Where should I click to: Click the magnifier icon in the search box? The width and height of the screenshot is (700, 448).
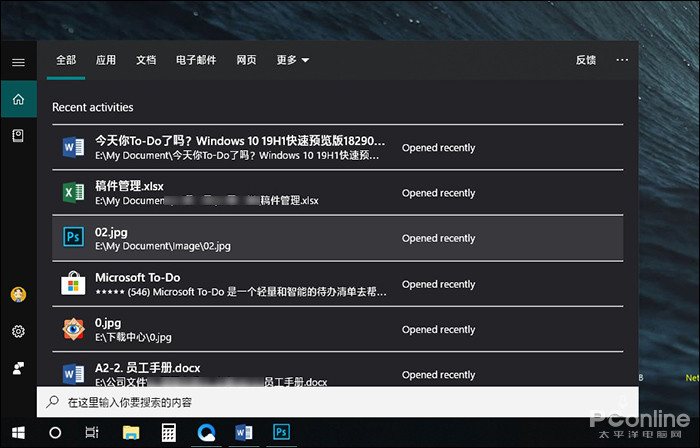(x=53, y=402)
